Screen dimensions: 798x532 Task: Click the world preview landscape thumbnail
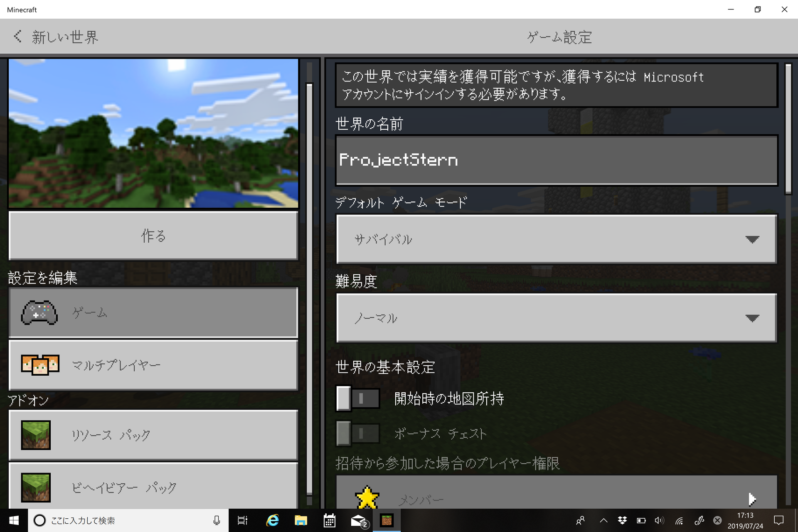click(153, 133)
